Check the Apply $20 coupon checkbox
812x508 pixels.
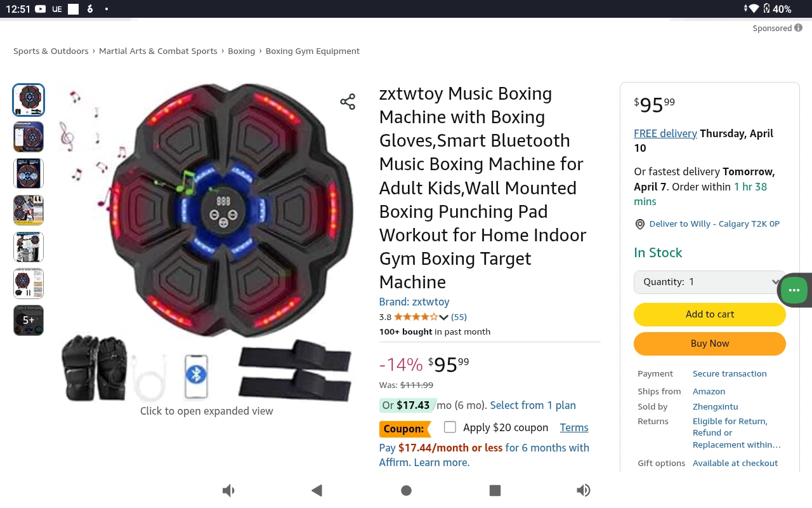[450, 427]
